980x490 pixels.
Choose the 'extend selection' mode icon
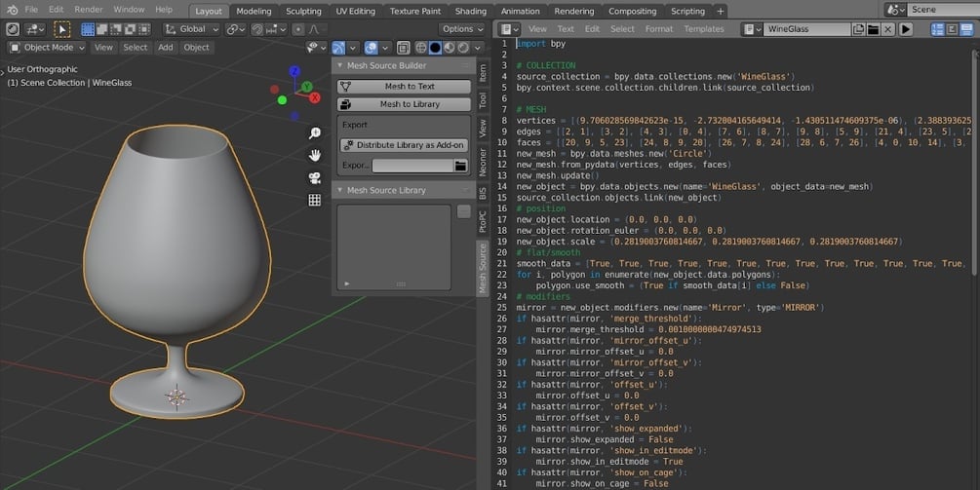101,29
